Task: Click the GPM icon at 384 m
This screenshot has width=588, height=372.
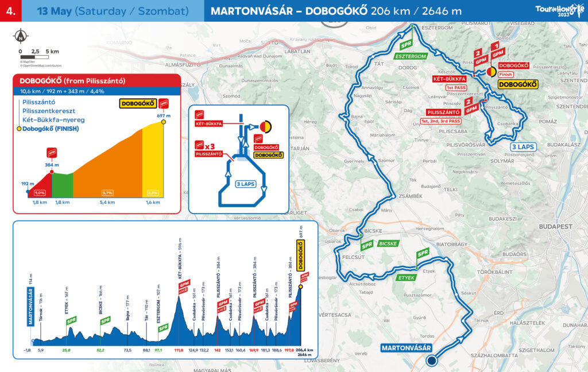Action: click(52, 154)
